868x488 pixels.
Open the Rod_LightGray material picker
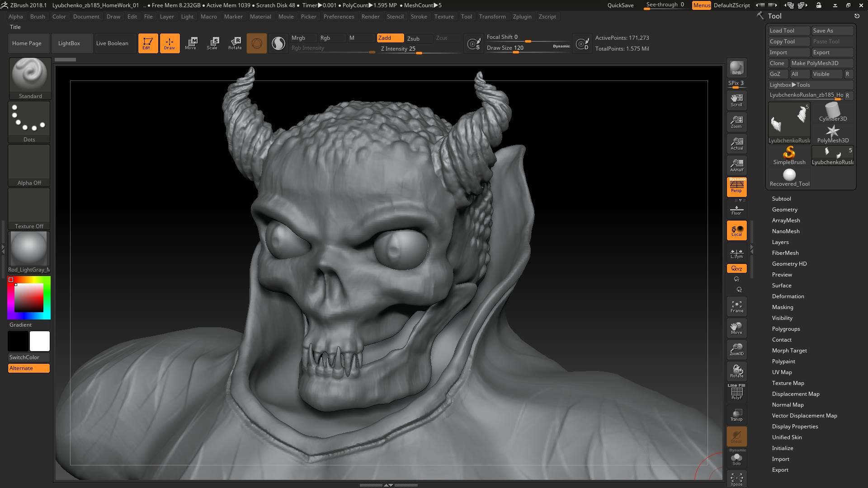29,252
